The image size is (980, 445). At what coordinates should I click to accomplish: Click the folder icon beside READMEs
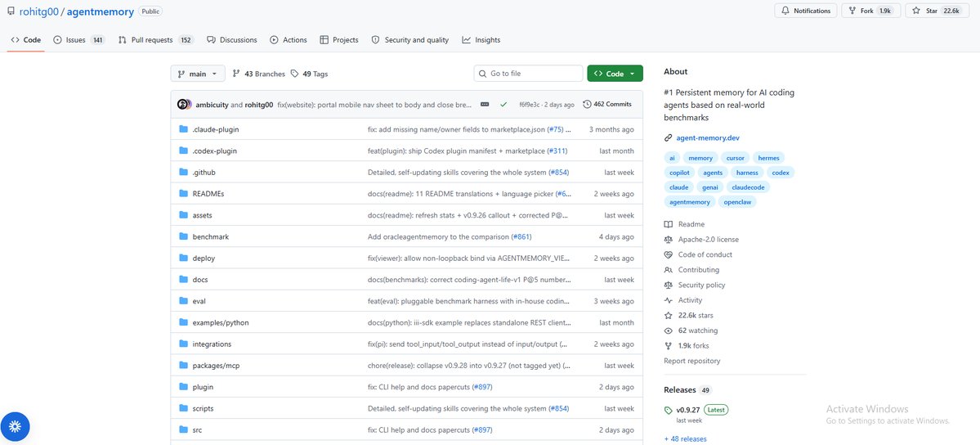(x=183, y=193)
